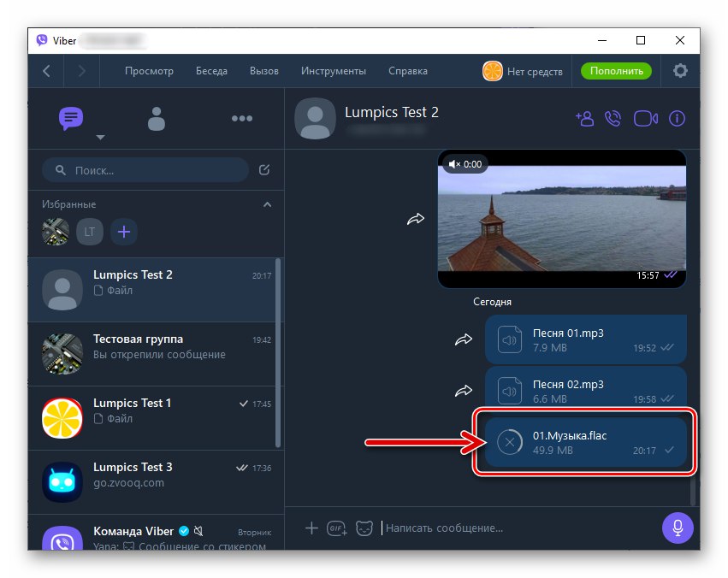Cancel the 01.Музыка.flac upload
This screenshot has height=578, width=728.
509,442
